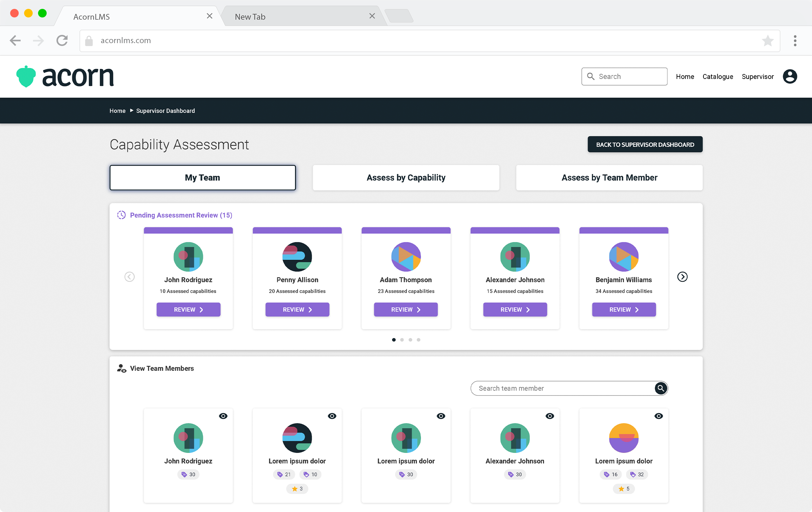Viewport: 812px width, 512px height.
Task: Click the user profile account icon
Action: (789, 76)
